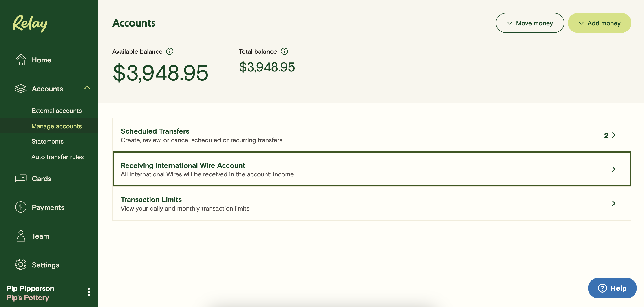Open Scheduled Transfers row chevron
Viewport: 644px width, 307px height.
(613, 135)
